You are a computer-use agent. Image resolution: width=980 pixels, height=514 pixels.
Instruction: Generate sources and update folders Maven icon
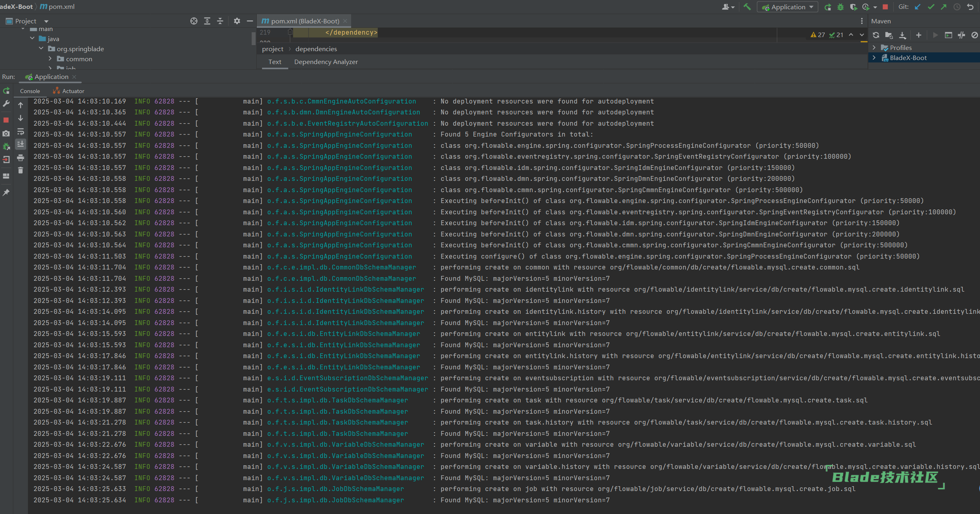(x=889, y=35)
